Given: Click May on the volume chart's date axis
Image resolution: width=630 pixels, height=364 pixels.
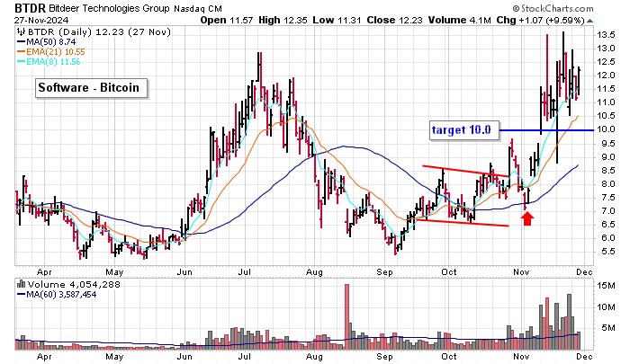Looking at the screenshot, I should point(114,357).
